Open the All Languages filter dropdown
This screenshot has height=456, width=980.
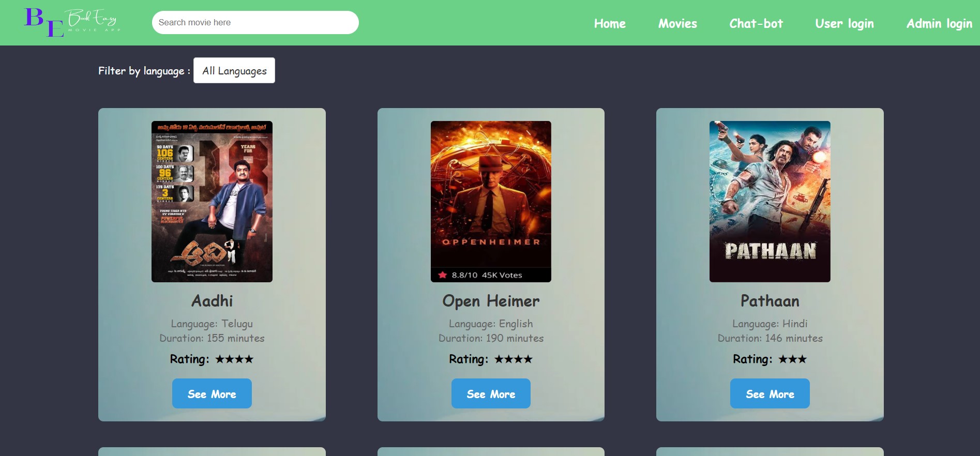234,70
